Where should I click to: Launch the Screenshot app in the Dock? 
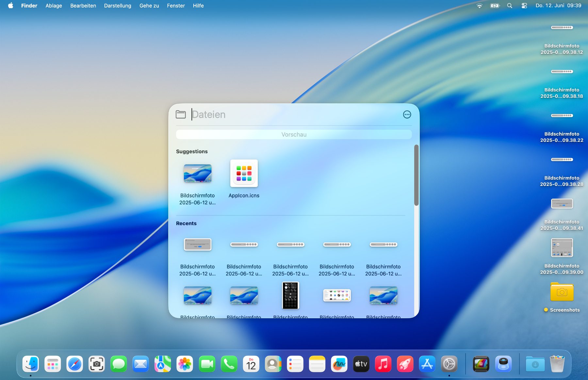[97, 364]
